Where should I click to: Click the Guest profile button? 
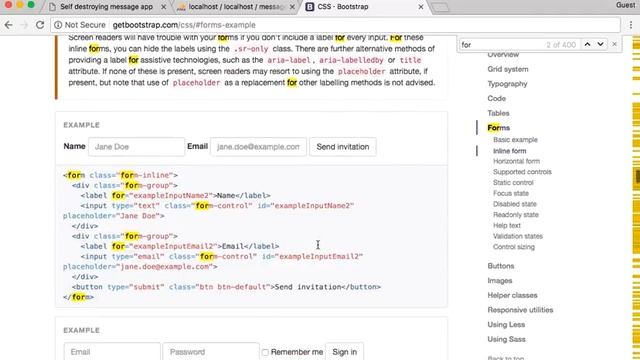(x=625, y=5)
